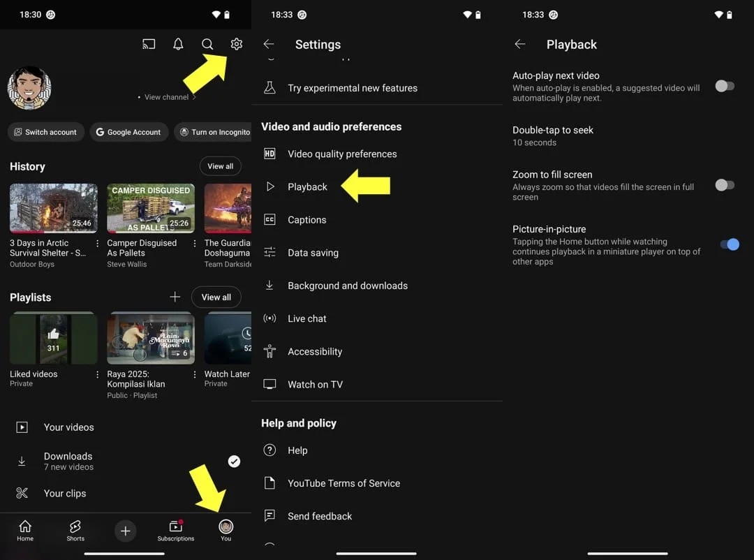Go to Subscriptions tab
754x560 pixels.
(175, 531)
